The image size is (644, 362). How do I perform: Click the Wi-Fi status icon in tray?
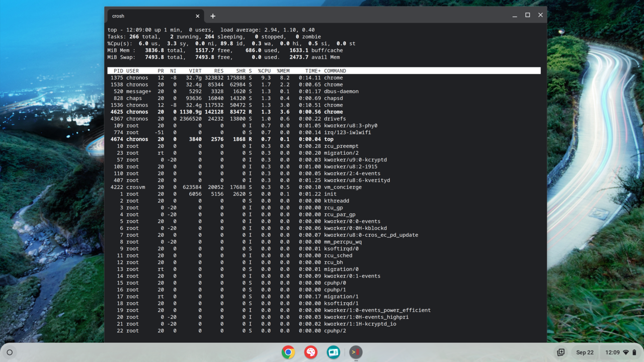click(x=626, y=352)
